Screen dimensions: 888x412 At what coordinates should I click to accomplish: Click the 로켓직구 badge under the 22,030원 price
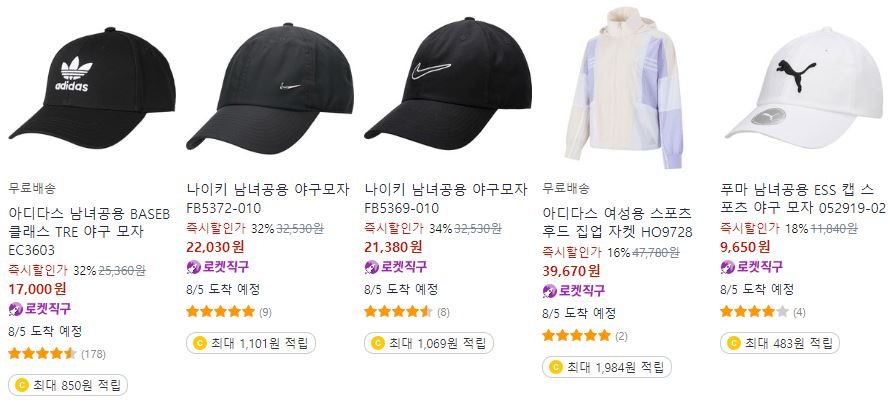(217, 267)
